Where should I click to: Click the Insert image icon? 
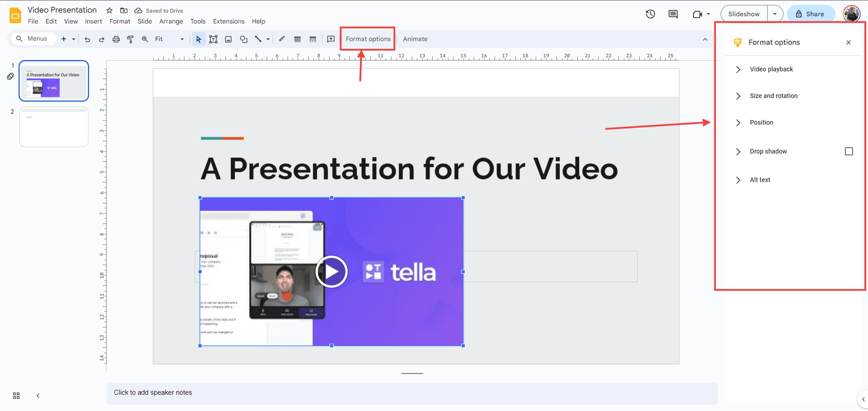(x=228, y=39)
